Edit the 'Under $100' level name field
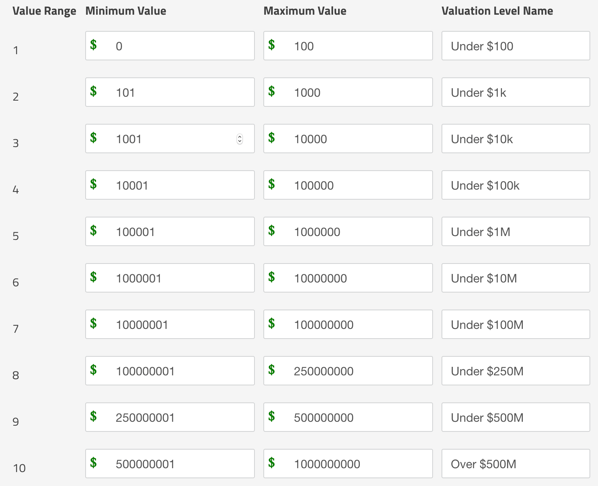This screenshot has width=598, height=486. tap(516, 46)
